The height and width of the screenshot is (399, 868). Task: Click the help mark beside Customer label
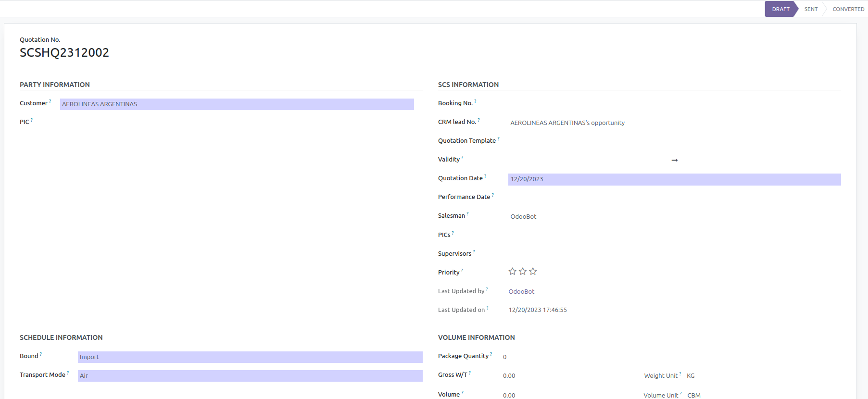(50, 101)
